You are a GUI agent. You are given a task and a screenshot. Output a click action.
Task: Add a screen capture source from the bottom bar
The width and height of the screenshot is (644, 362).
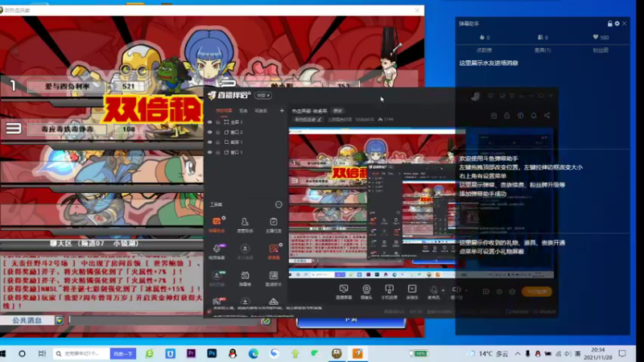point(344,292)
